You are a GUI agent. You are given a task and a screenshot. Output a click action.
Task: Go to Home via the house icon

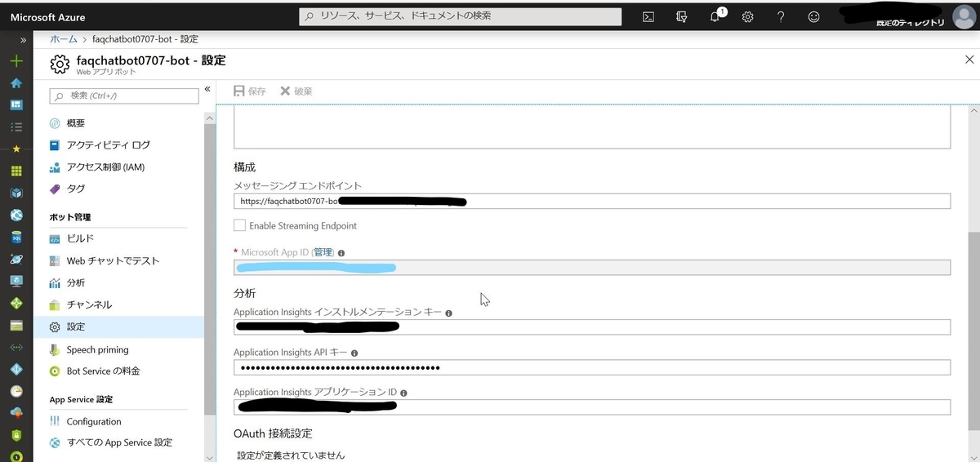point(16,83)
